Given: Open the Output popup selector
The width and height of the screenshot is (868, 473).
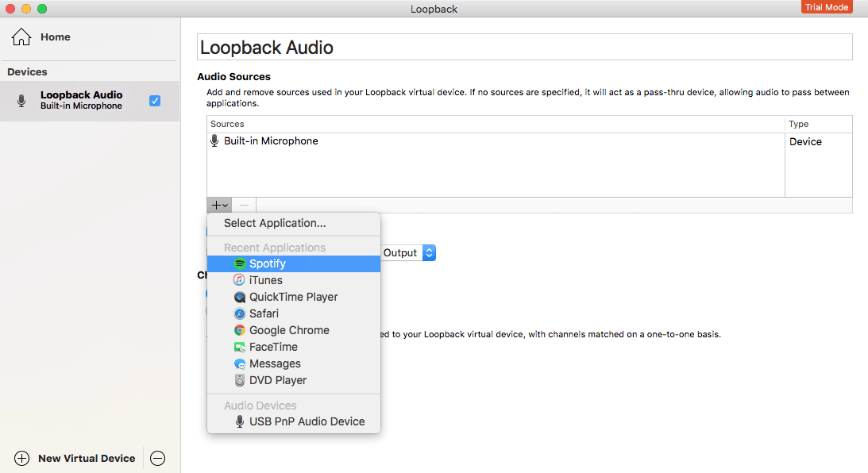Looking at the screenshot, I should (x=409, y=253).
